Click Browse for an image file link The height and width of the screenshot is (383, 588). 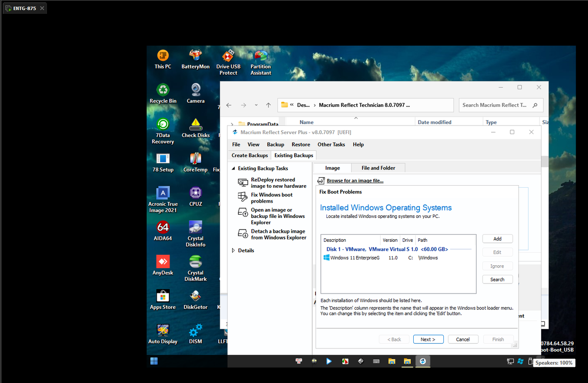(x=355, y=180)
